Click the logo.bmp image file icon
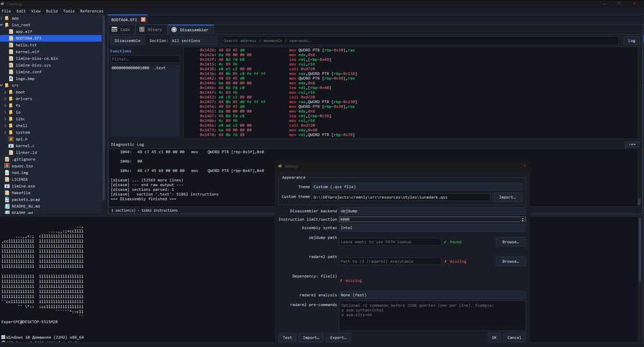Viewport: 644px width, 347px height. pyautogui.click(x=11, y=78)
